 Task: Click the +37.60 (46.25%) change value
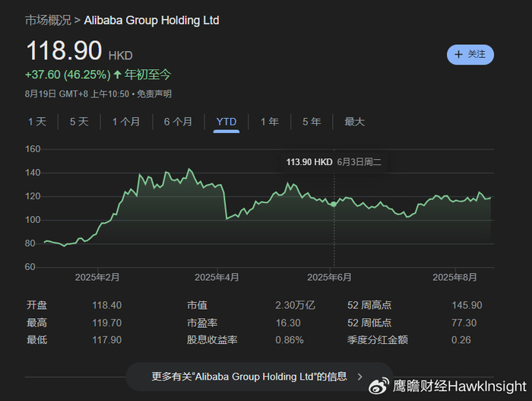(x=68, y=75)
